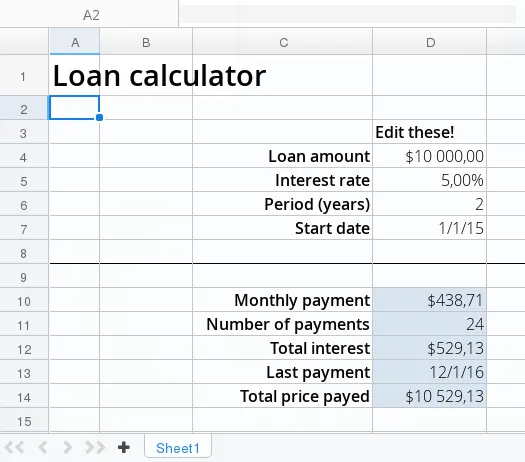Select row 12 header

pos(24,348)
